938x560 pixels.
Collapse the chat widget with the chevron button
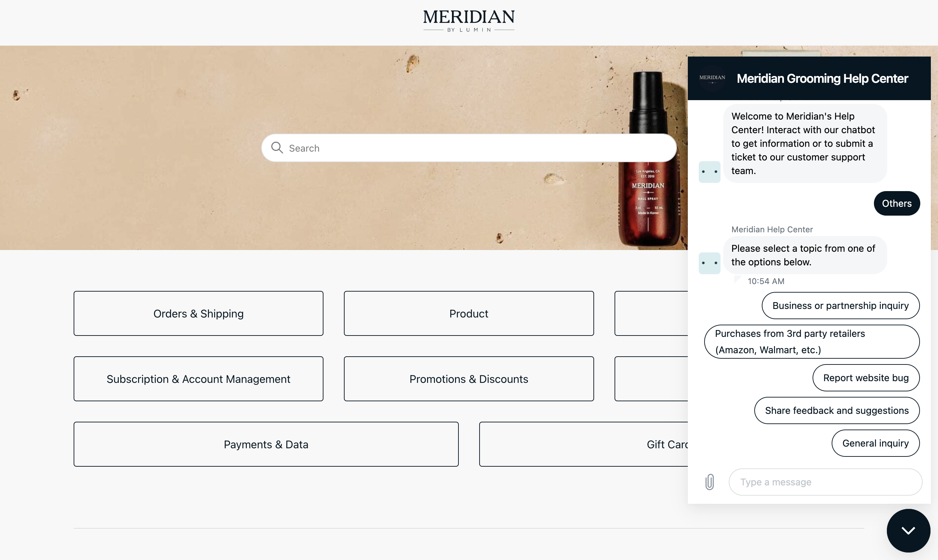(x=908, y=531)
